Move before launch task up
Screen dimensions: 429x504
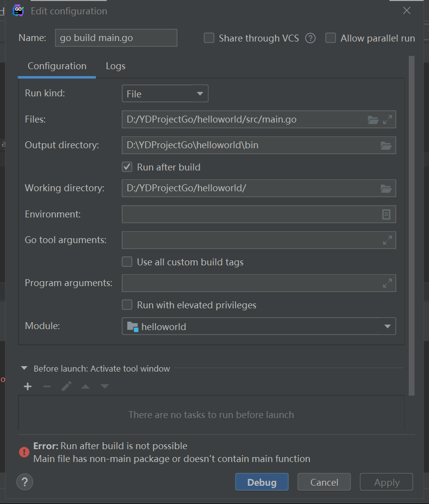coord(86,386)
